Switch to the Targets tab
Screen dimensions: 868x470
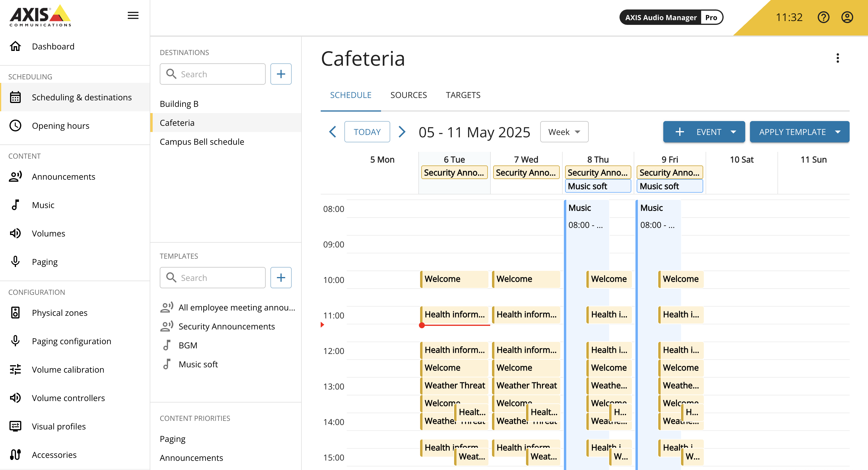pyautogui.click(x=463, y=95)
